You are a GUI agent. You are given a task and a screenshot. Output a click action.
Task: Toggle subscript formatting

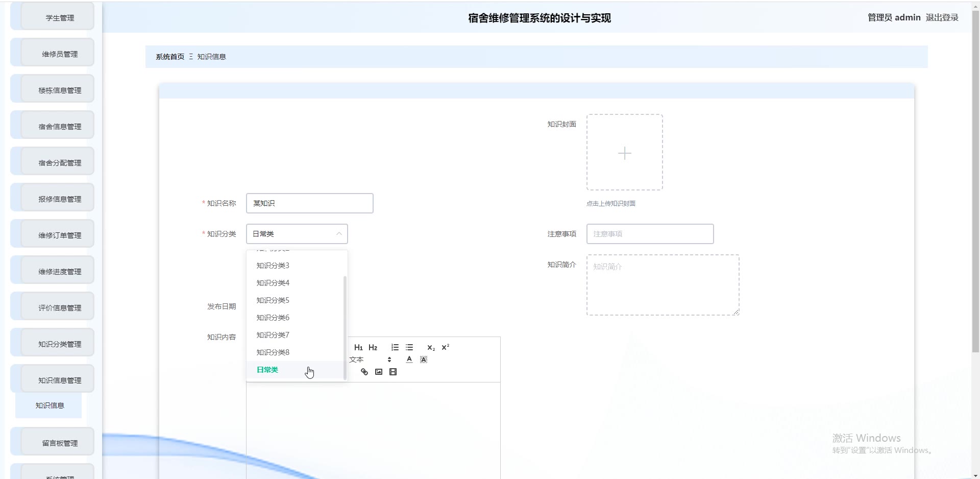pos(431,347)
